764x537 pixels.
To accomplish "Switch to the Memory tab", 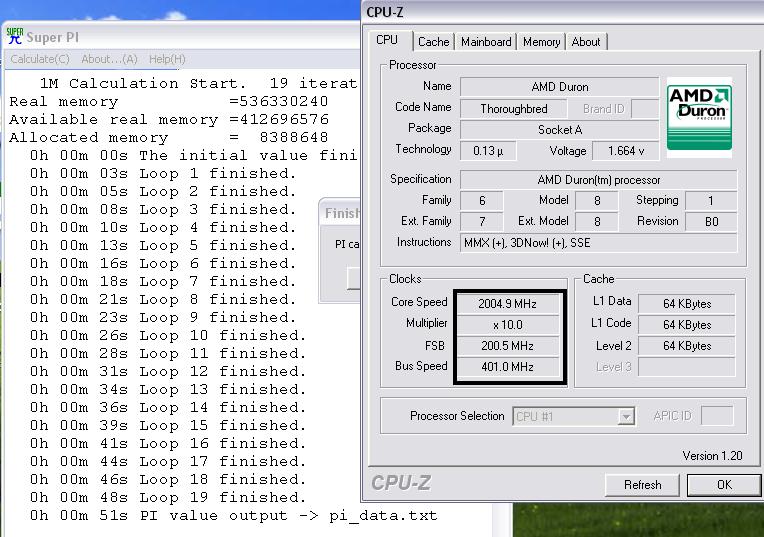I will [541, 42].
